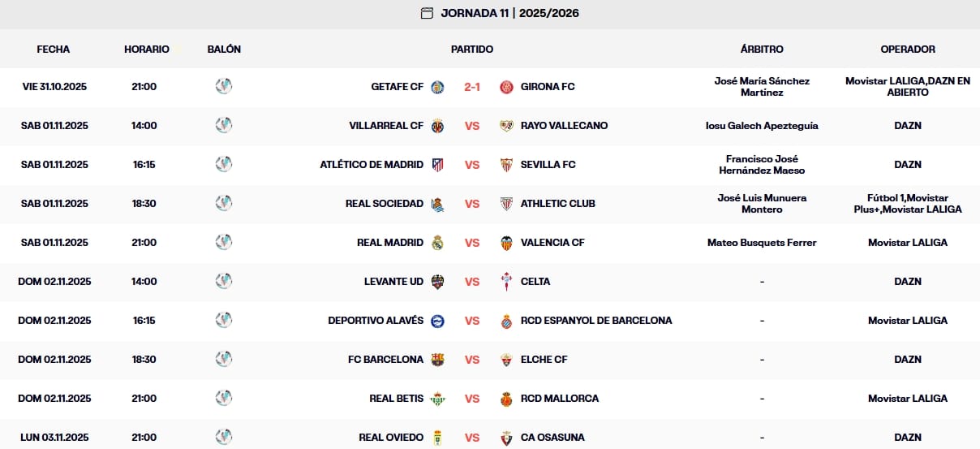Viewport: 980px width, 449px height.
Task: Click the Getafe CF crest
Action: click(x=437, y=87)
